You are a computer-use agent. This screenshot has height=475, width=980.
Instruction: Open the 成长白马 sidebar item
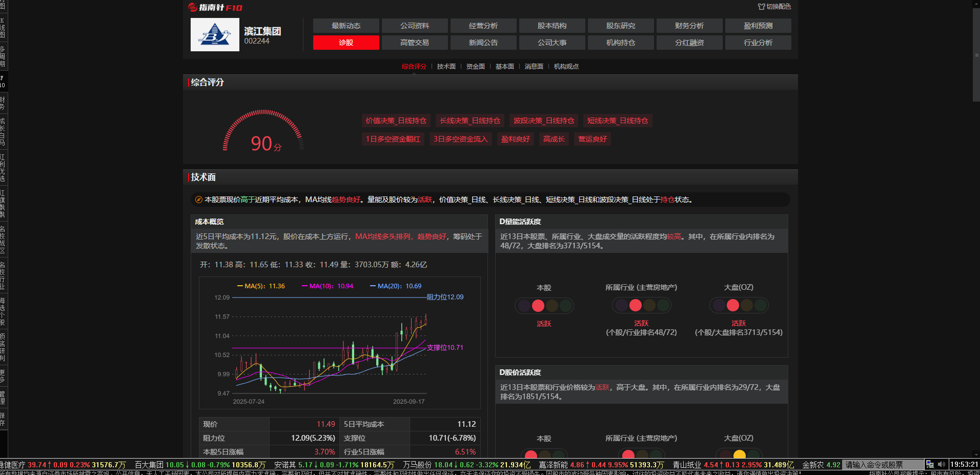click(3, 132)
